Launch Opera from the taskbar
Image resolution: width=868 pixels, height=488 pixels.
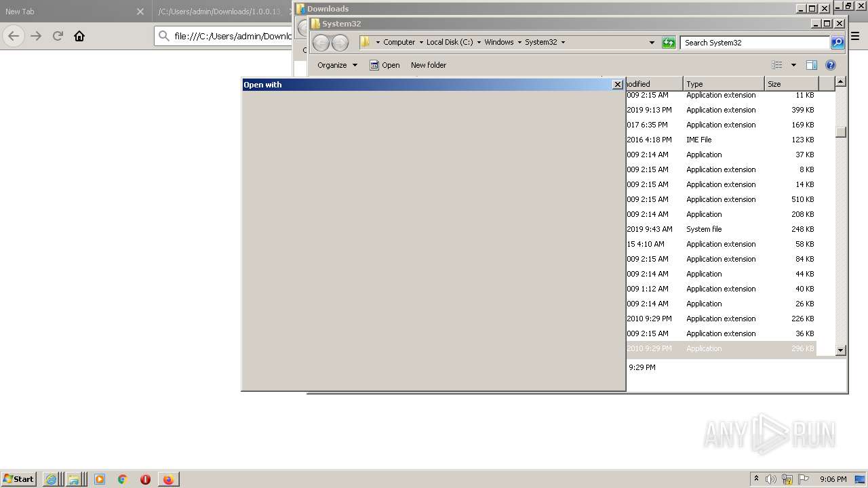[x=145, y=479]
